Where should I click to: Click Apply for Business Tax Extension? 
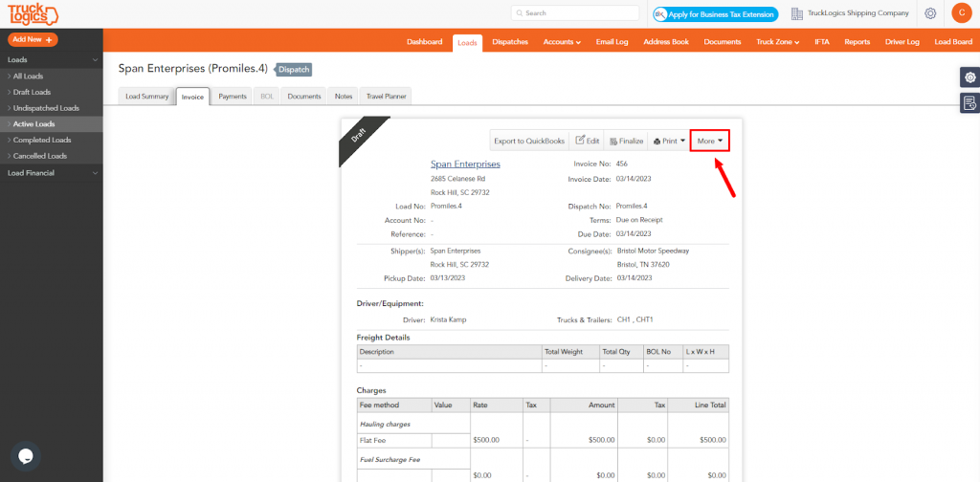pyautogui.click(x=716, y=13)
